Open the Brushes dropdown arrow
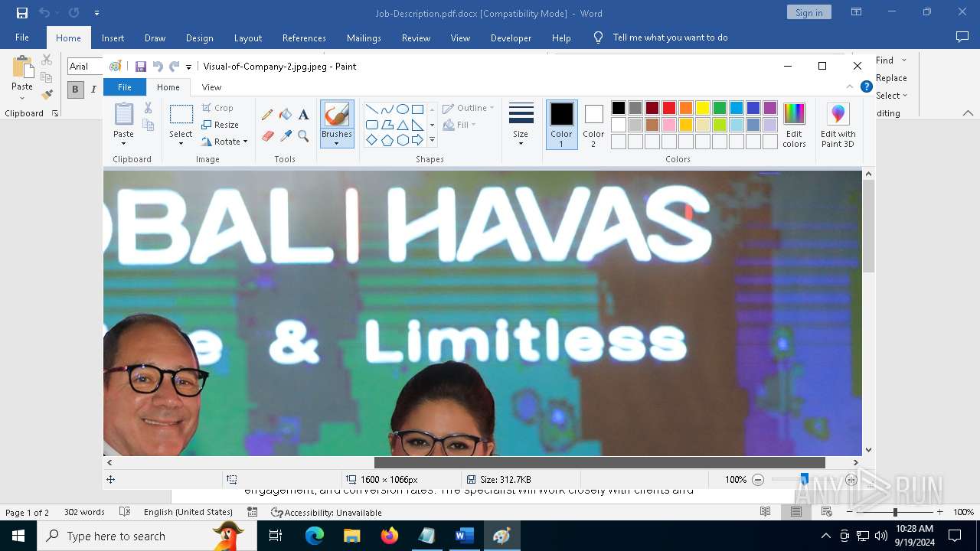Image resolution: width=980 pixels, height=551 pixels. click(336, 143)
